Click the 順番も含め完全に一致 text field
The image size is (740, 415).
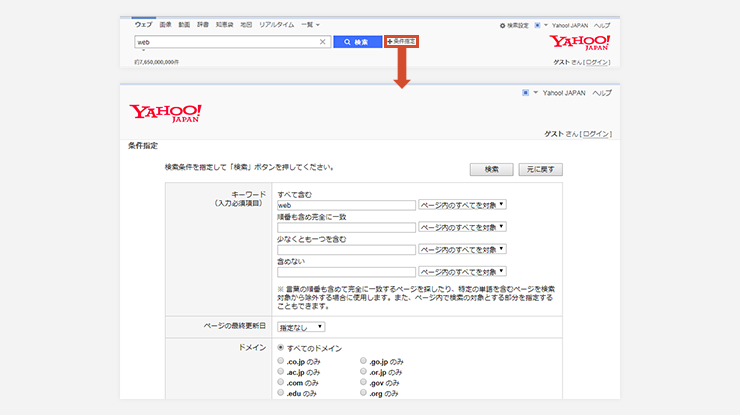click(x=346, y=227)
